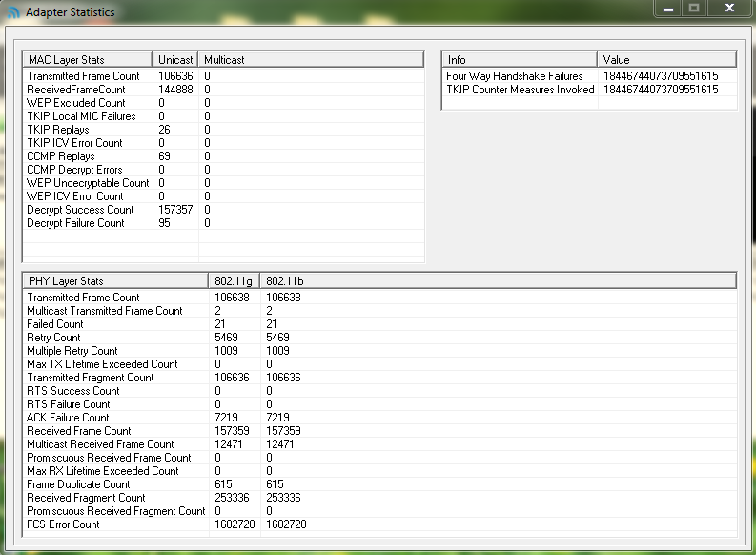Select the WEP Undecryptable Count row
756x555 pixels.
[x=224, y=183]
